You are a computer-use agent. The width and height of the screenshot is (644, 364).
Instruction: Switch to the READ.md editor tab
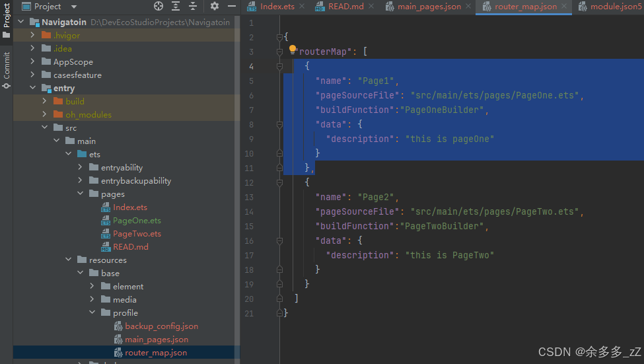(345, 7)
